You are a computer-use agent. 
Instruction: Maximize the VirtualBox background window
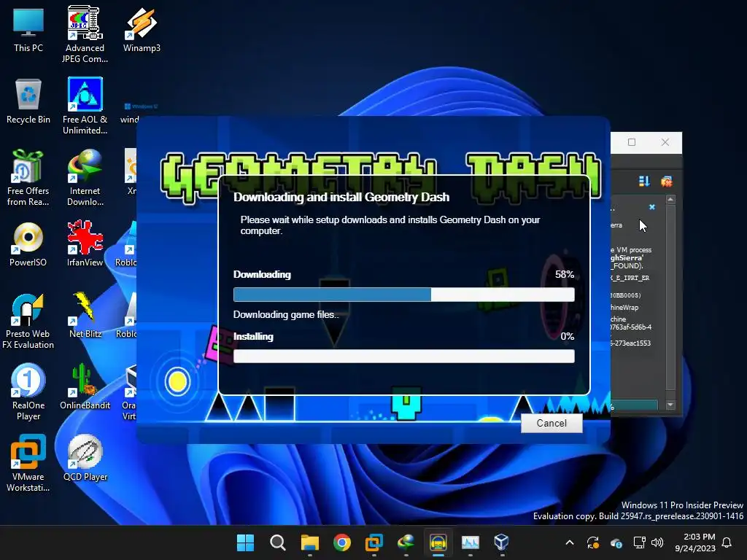632,142
